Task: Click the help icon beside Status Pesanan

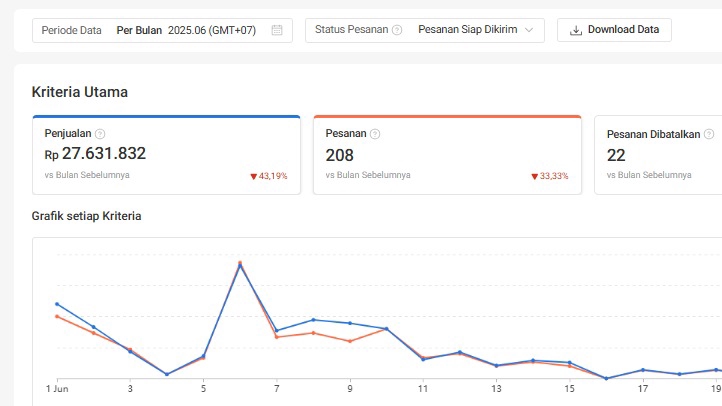Action: [x=397, y=30]
